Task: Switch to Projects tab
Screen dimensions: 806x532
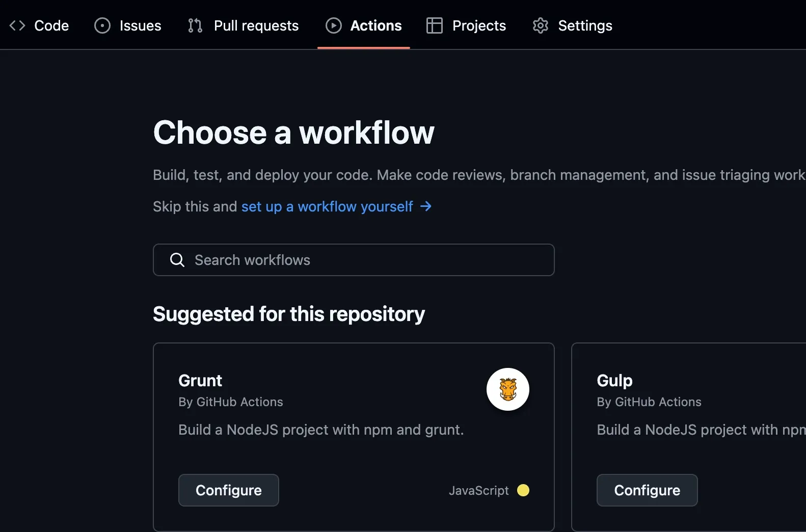Action: [x=466, y=25]
